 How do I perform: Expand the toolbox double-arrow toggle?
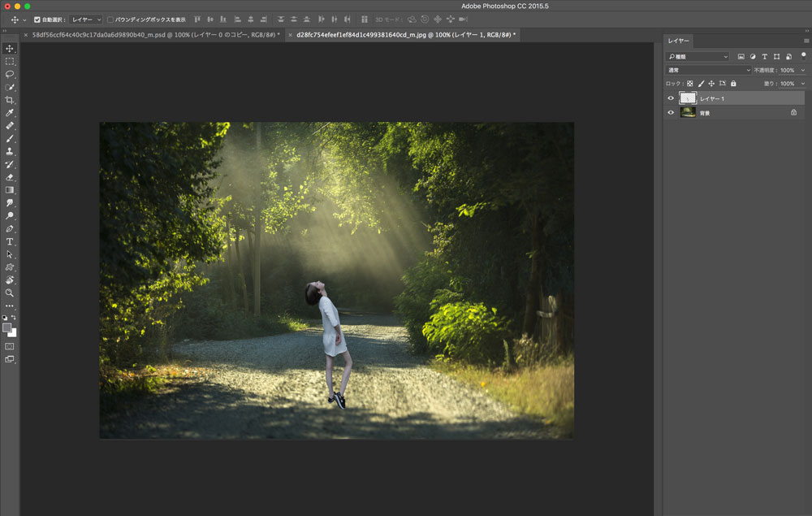[x=5, y=31]
